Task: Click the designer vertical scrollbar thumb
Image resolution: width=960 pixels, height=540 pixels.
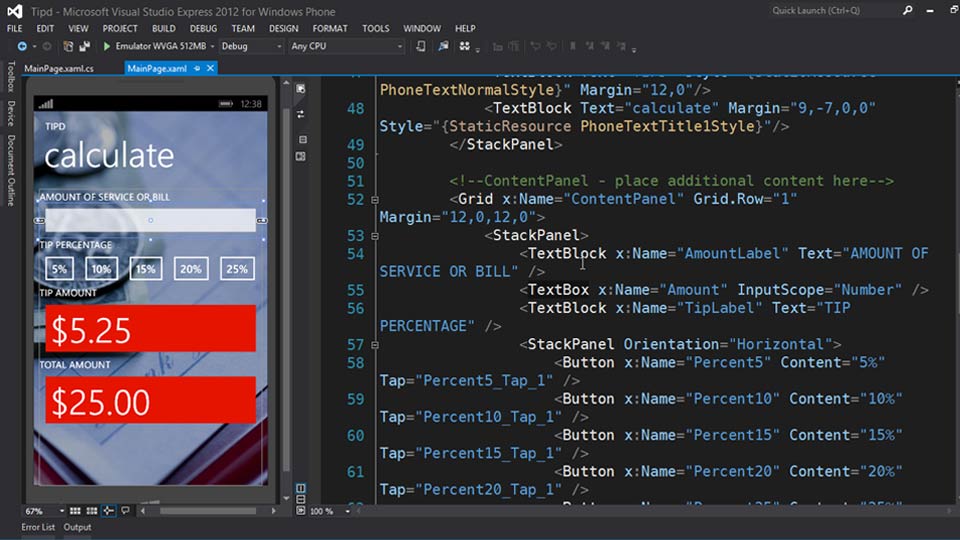Action: click(x=286, y=288)
